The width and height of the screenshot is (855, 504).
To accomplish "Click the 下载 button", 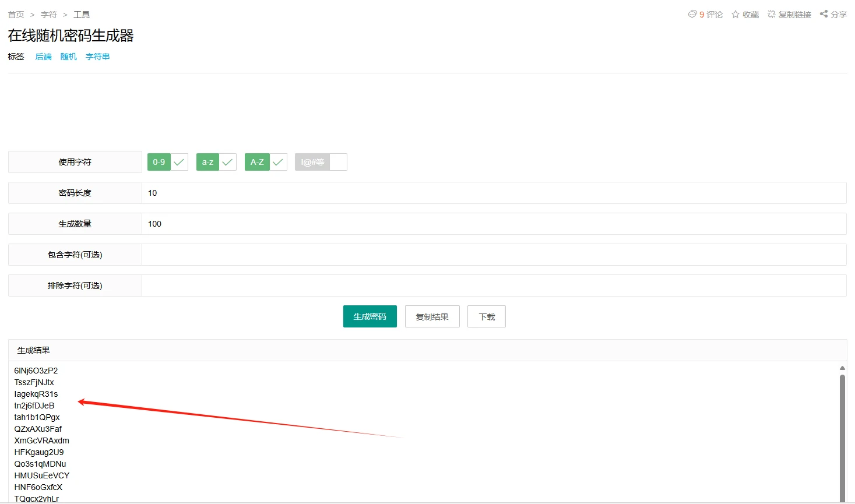I will coord(487,316).
